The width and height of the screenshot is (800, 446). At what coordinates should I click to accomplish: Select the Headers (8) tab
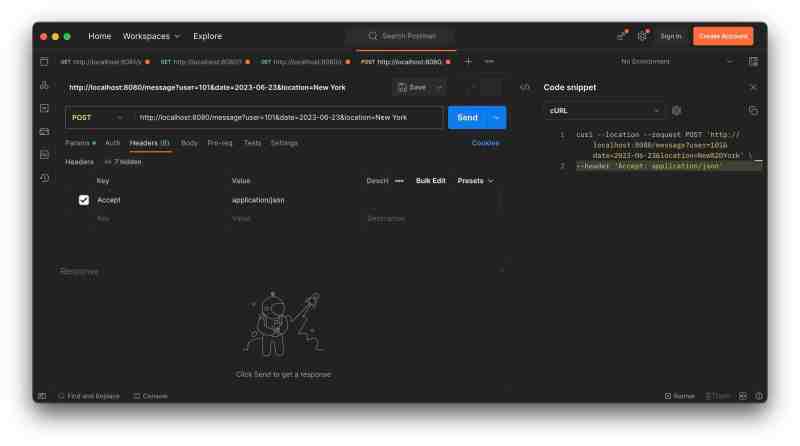[149, 143]
